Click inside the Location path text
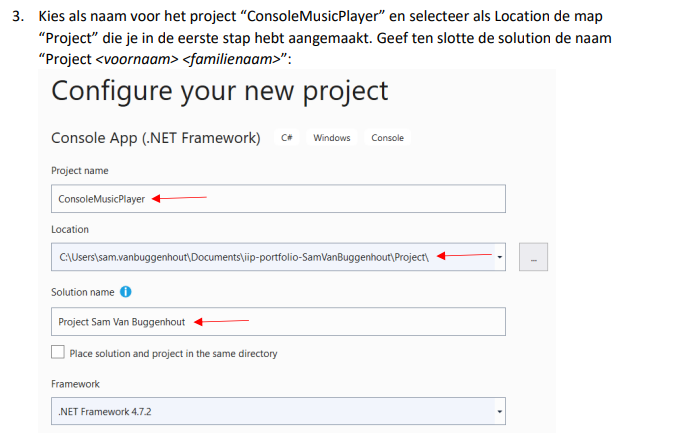This screenshot has height=435, width=693. pos(244,257)
